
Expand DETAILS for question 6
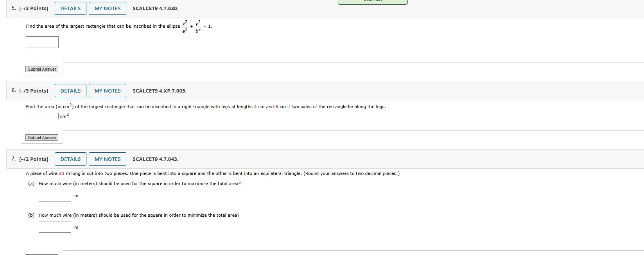coord(70,91)
